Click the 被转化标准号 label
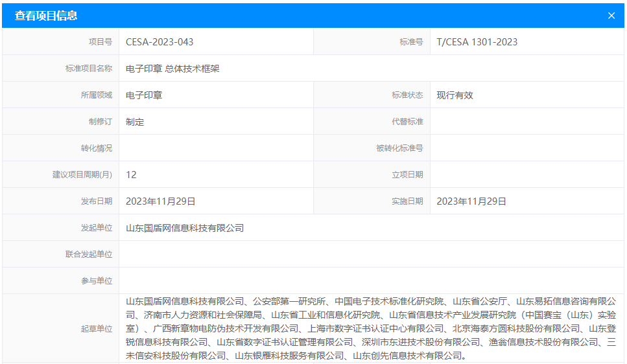Screen dimensions: 627x364 [x=399, y=148]
